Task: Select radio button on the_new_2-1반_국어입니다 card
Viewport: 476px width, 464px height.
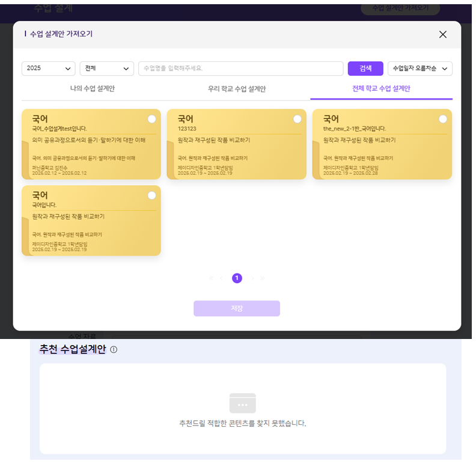Action: (443, 119)
